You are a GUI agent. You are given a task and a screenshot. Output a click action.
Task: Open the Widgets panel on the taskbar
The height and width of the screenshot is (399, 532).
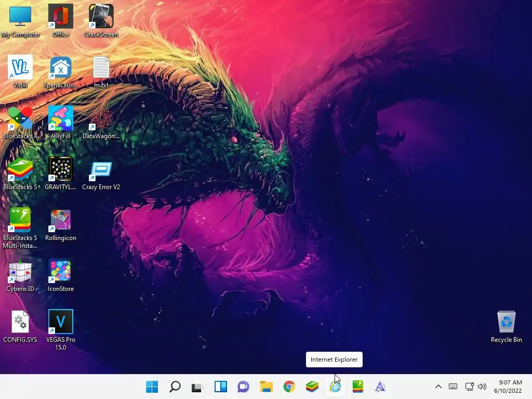220,387
